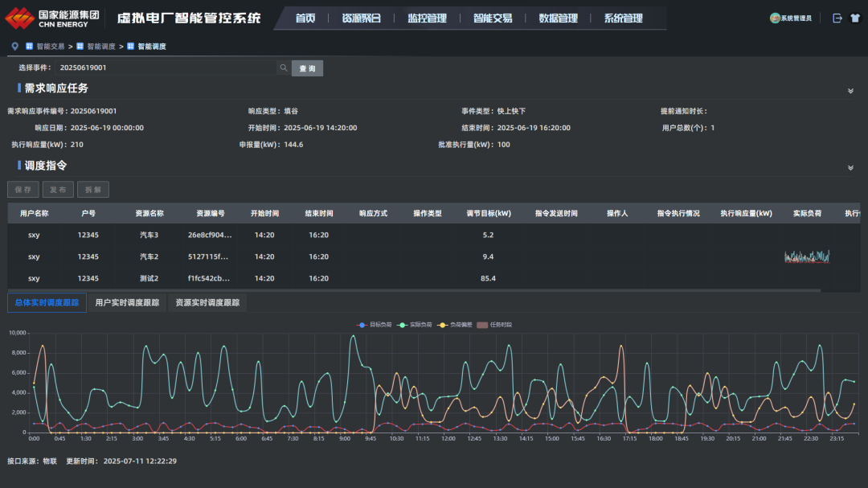Click the search magnifier icon in event field
Viewport: 868px width, 488px height.
(283, 68)
